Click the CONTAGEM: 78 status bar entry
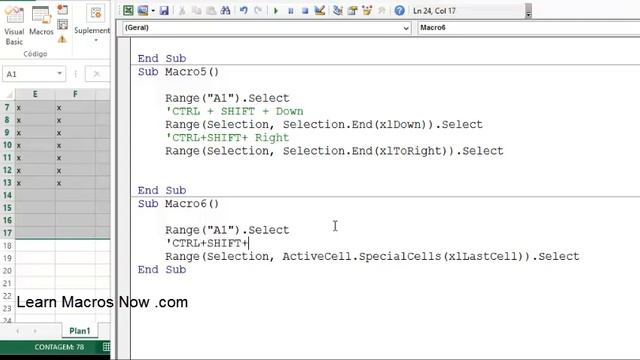 coord(59,347)
